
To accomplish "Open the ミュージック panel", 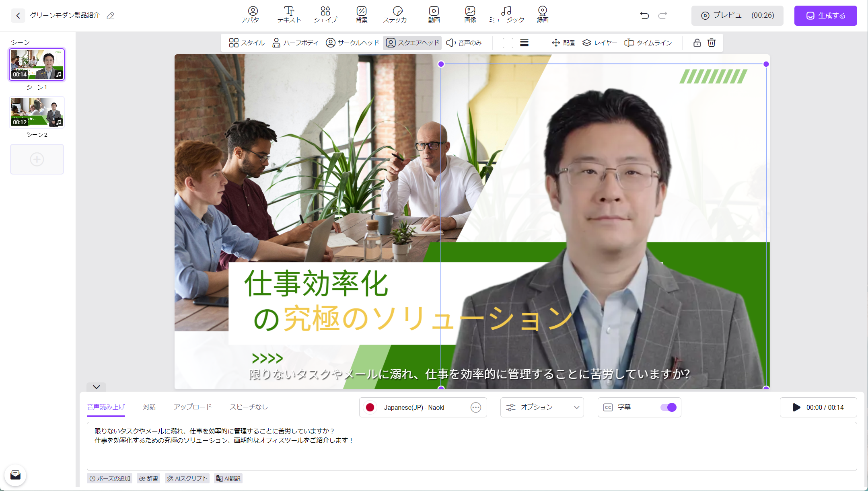I will 506,14.
